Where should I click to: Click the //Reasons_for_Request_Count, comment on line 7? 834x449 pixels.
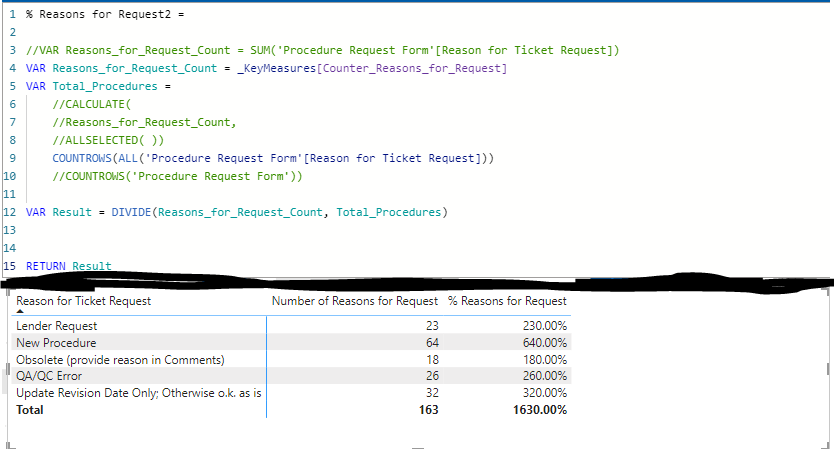(x=144, y=122)
